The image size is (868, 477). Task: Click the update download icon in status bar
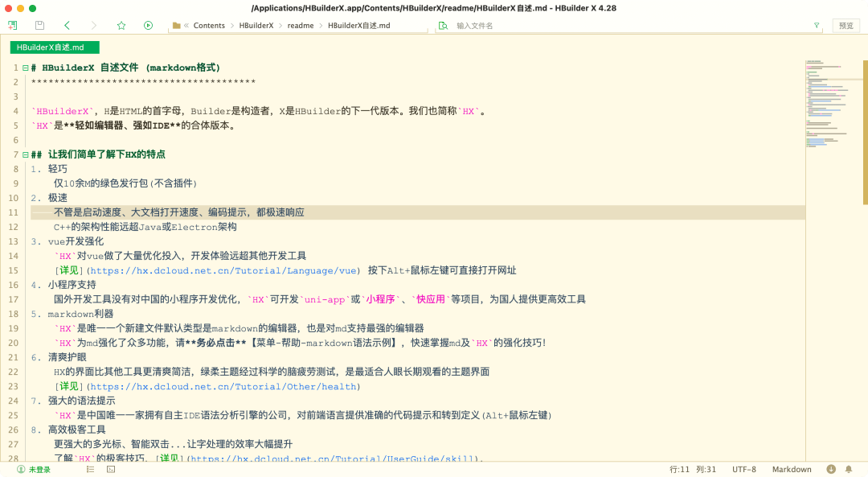pyautogui.click(x=831, y=469)
